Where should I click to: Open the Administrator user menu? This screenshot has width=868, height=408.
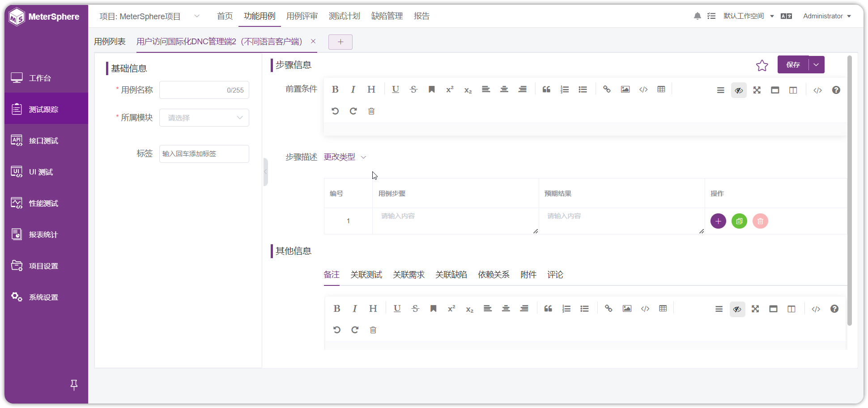tap(827, 16)
